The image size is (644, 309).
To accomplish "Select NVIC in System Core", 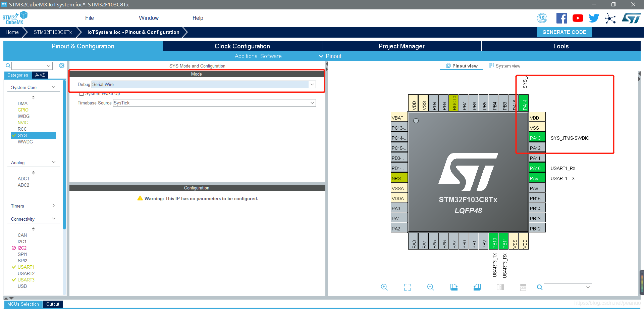I will tap(23, 123).
